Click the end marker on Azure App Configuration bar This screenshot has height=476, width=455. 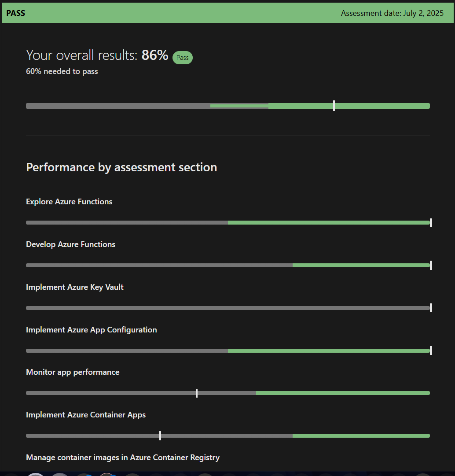coord(431,351)
